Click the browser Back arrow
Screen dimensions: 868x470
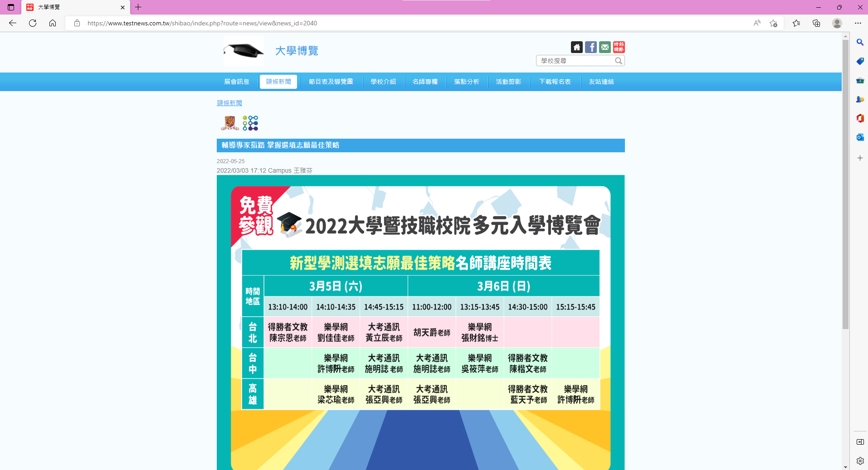13,23
